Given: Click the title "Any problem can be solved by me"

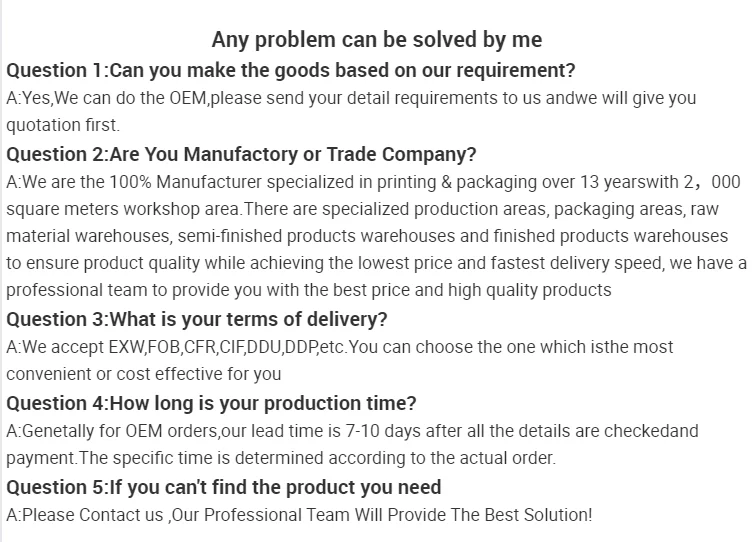Looking at the screenshot, I should coord(376,40).
